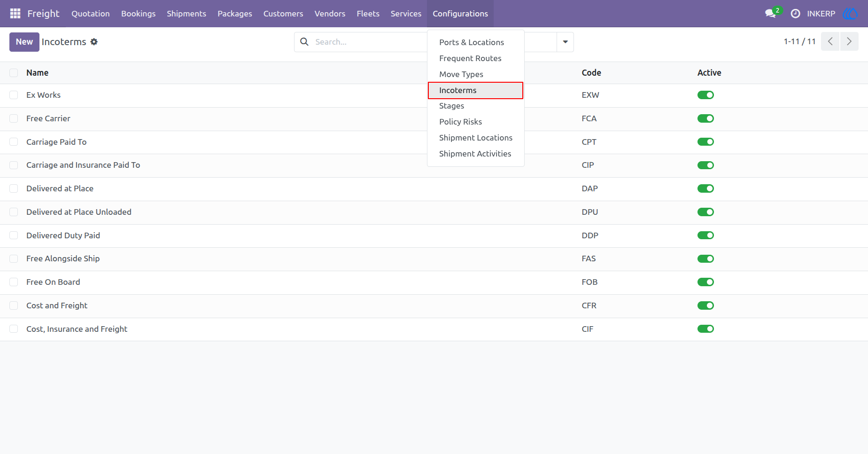The image size is (868, 454).
Task: Check the Delivered at Place row checkbox
Action: [14, 188]
